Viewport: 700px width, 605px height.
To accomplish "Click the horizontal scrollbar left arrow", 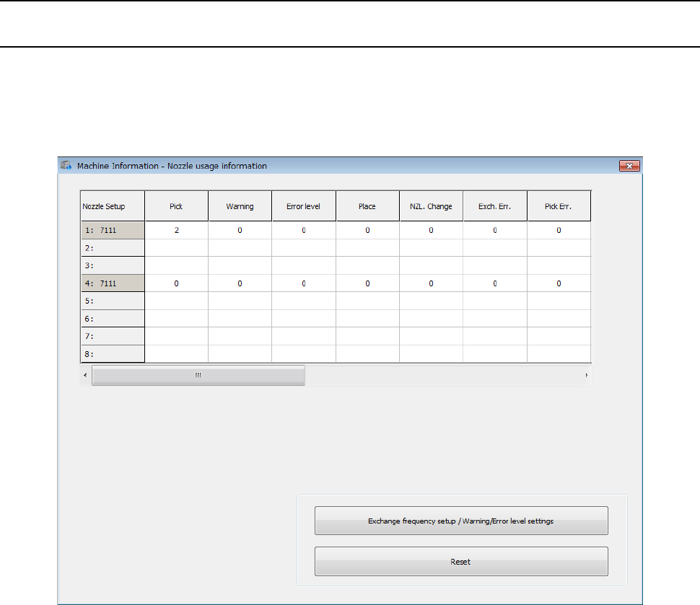I will (85, 375).
